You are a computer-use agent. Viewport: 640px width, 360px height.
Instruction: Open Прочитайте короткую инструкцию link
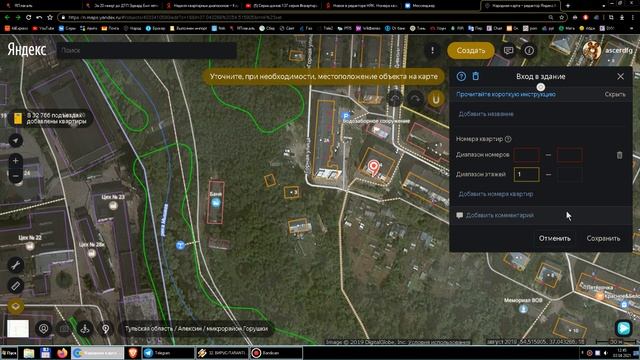point(506,94)
